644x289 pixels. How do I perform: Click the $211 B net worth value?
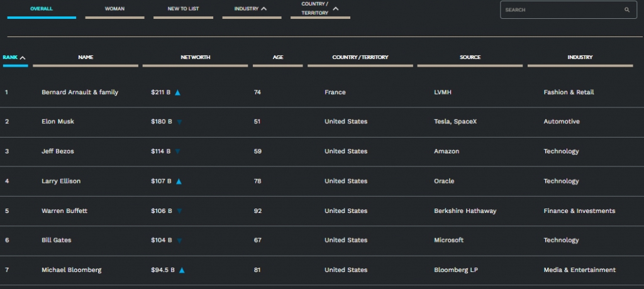[x=160, y=92]
